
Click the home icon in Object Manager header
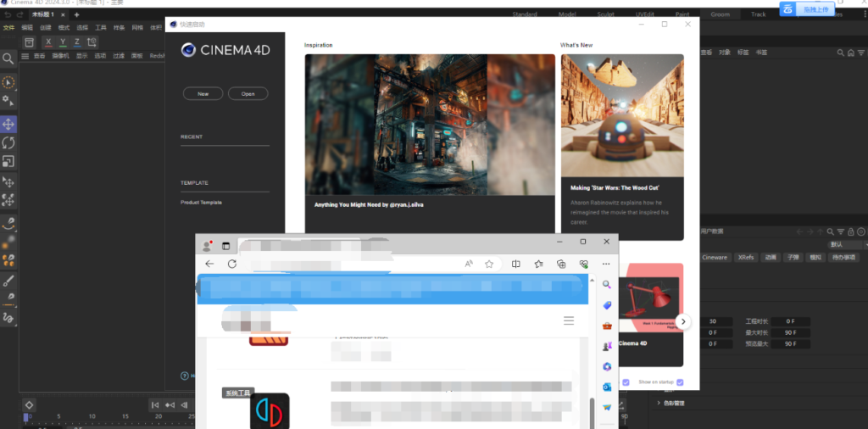tap(851, 53)
